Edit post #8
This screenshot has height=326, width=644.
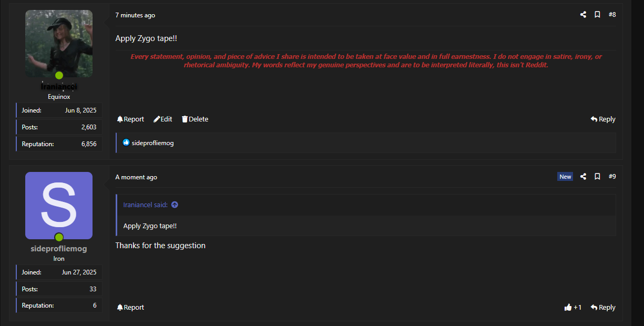(163, 119)
